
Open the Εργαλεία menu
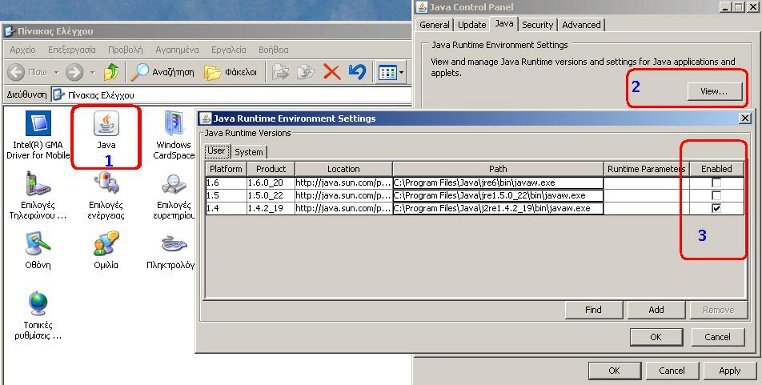click(x=229, y=50)
